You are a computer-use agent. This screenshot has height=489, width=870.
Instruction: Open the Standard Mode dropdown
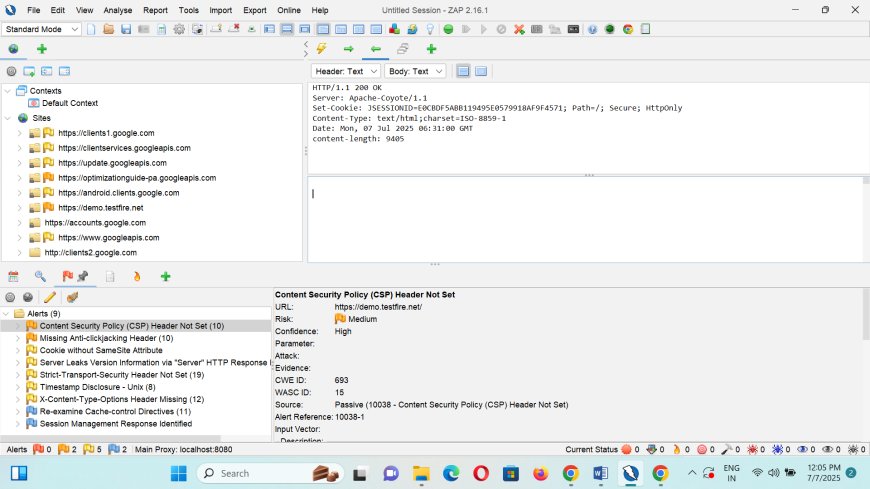point(42,29)
